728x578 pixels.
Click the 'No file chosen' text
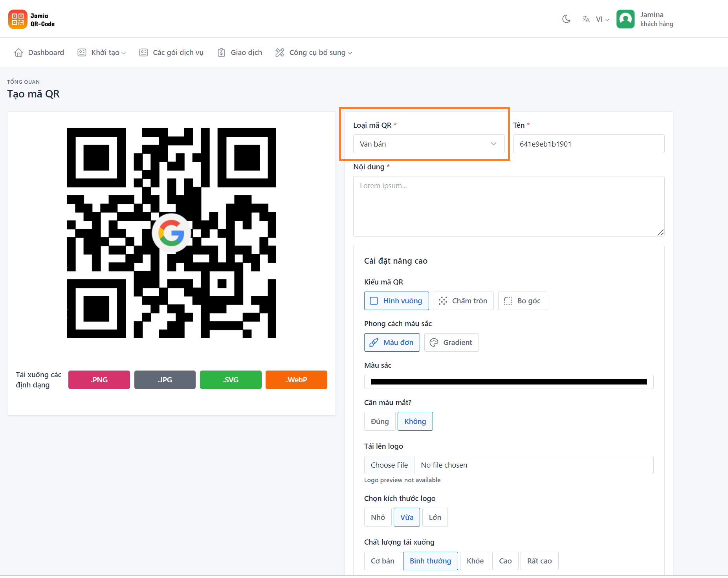coord(444,465)
